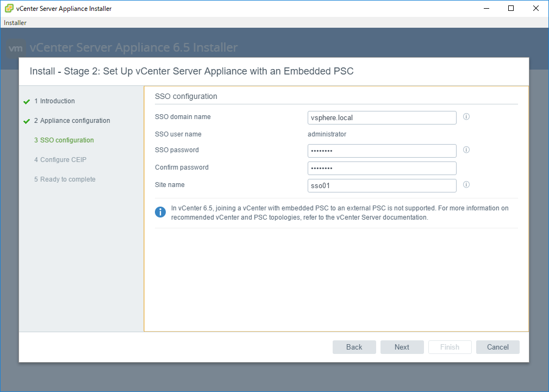Click the 'Confirm password' label
The height and width of the screenshot is (392, 549).
(x=182, y=167)
